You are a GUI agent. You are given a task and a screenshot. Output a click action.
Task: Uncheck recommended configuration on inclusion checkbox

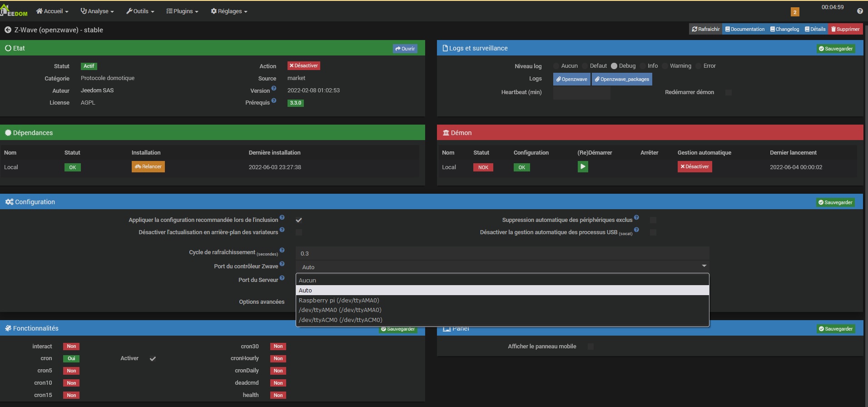click(299, 220)
